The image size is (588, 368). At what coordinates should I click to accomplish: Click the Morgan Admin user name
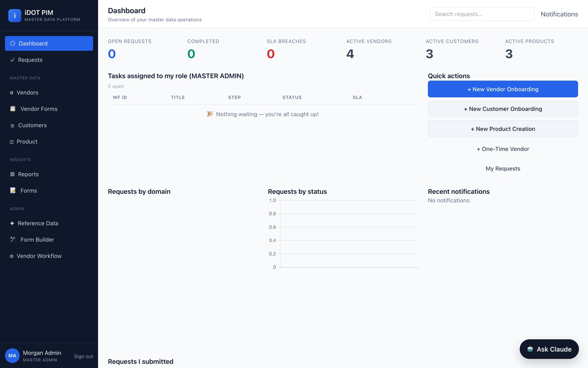(x=42, y=353)
